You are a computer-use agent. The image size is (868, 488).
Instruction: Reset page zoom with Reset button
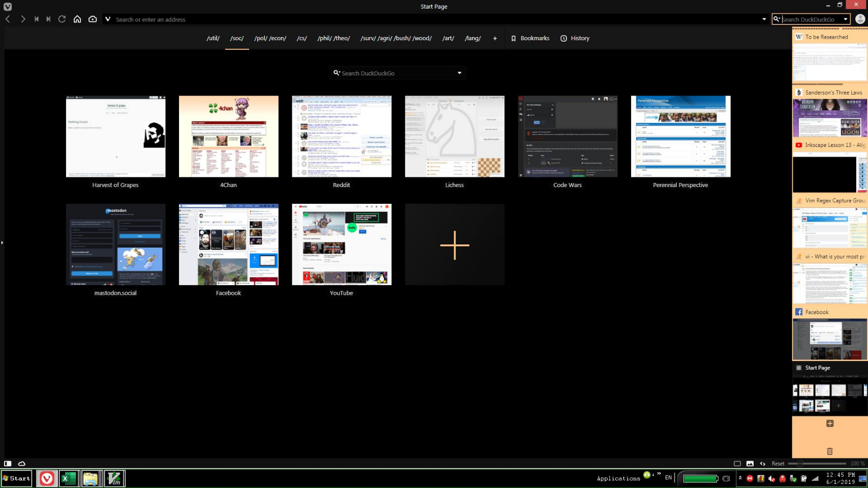pos(778,464)
